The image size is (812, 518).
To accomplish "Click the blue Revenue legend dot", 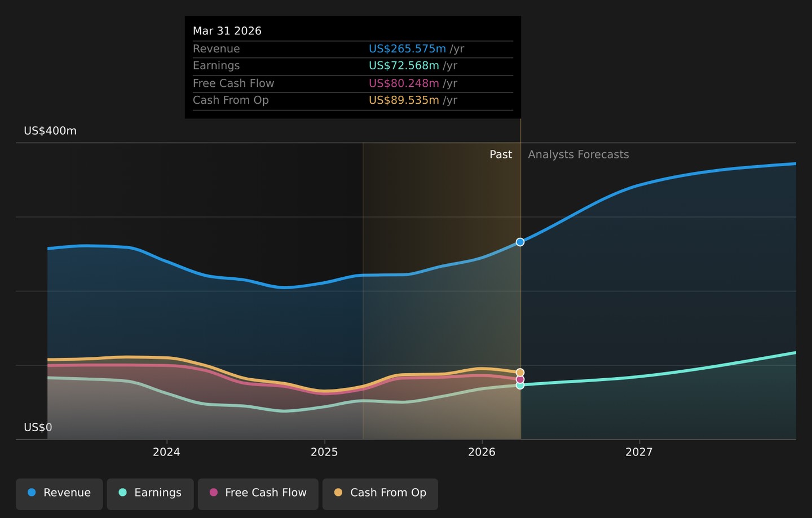I will [x=32, y=493].
